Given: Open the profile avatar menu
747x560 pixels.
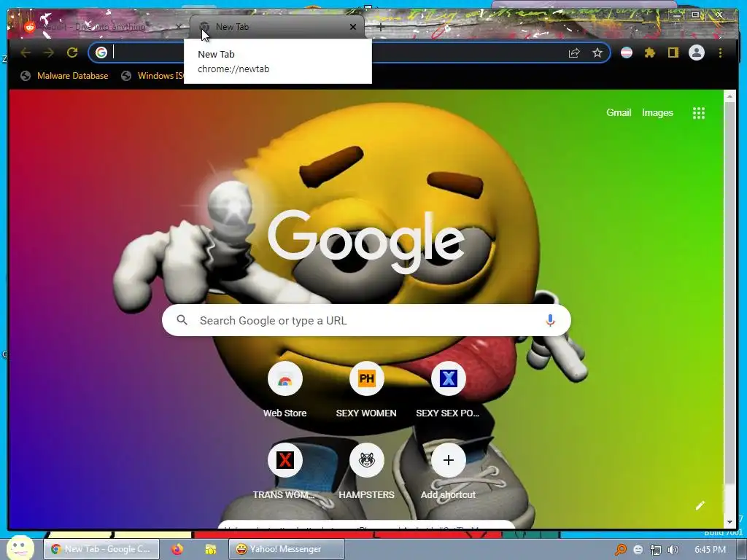Looking at the screenshot, I should pos(697,52).
